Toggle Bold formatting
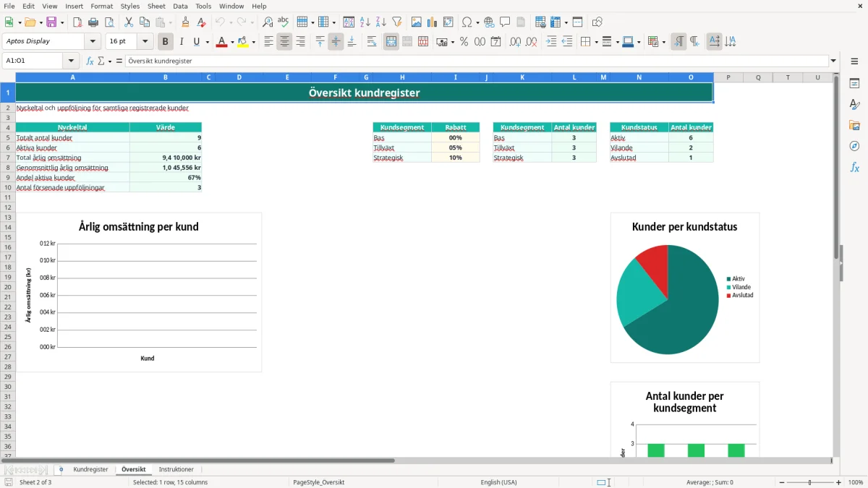The height and width of the screenshot is (488, 868). coord(165,42)
